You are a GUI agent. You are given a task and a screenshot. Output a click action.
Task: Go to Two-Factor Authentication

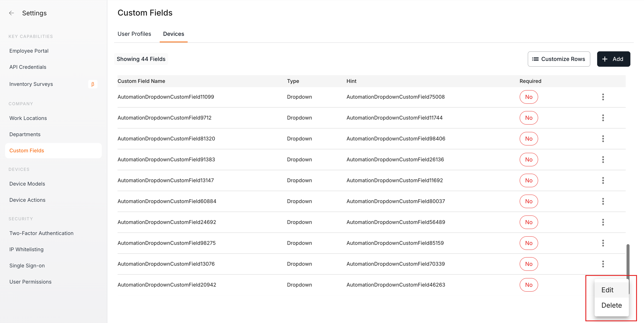[x=41, y=233]
